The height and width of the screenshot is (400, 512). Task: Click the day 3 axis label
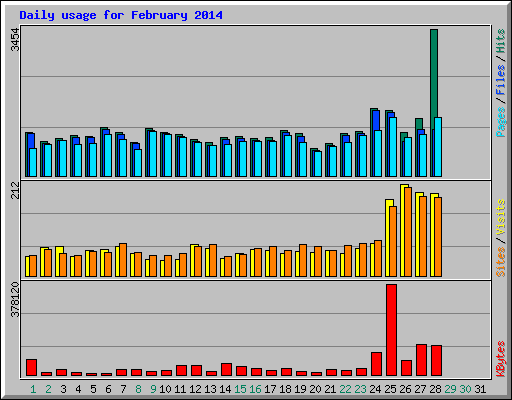coord(63,389)
